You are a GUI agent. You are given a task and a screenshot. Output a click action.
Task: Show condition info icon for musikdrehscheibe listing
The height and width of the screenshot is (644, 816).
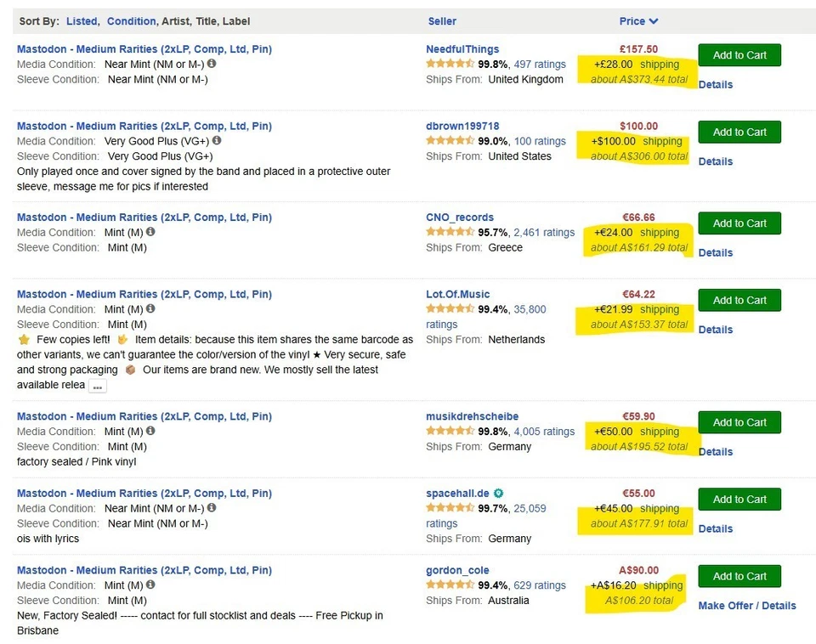pos(150,432)
